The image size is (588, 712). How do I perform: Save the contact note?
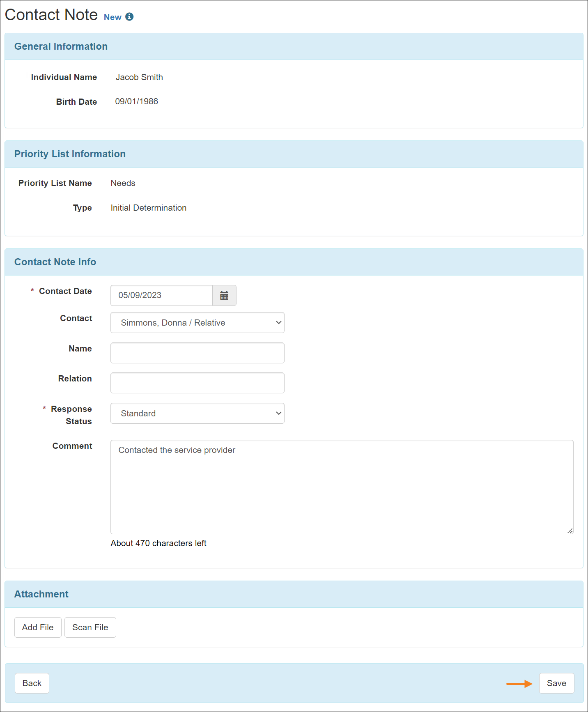point(556,683)
